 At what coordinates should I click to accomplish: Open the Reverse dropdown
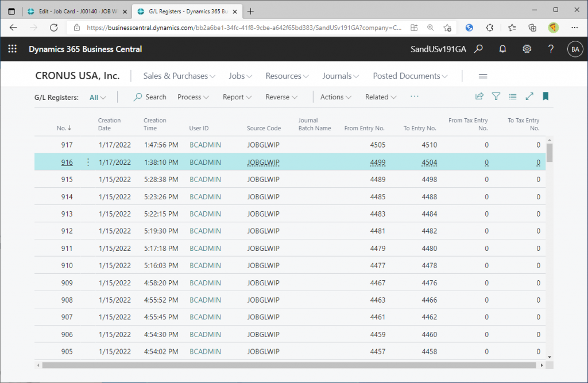click(281, 97)
